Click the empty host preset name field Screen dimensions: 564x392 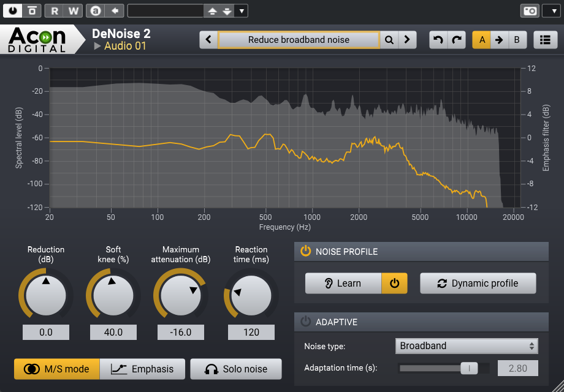pyautogui.click(x=166, y=11)
